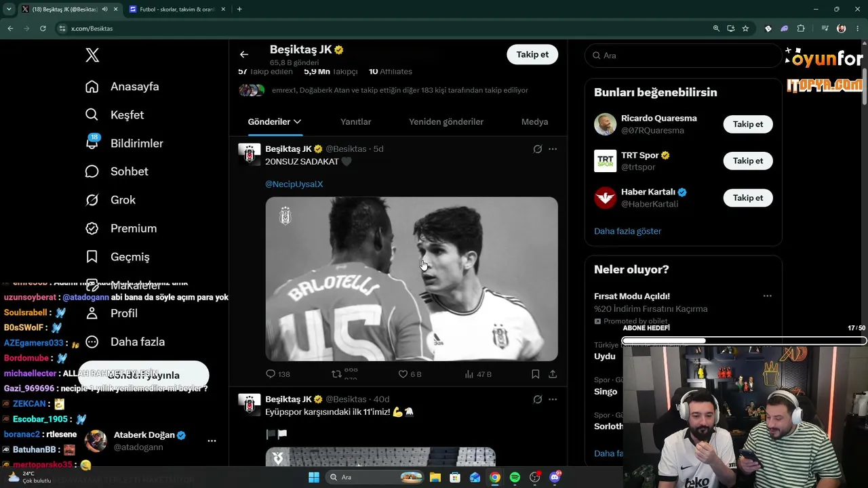This screenshot has height=488, width=868.
Task: Open Premium in the sidebar
Action: (x=121, y=228)
